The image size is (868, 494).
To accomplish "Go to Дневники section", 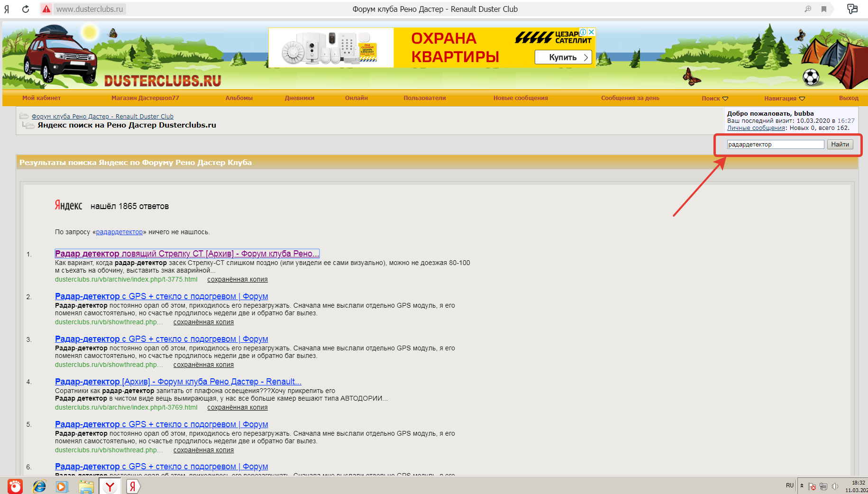I will 300,98.
